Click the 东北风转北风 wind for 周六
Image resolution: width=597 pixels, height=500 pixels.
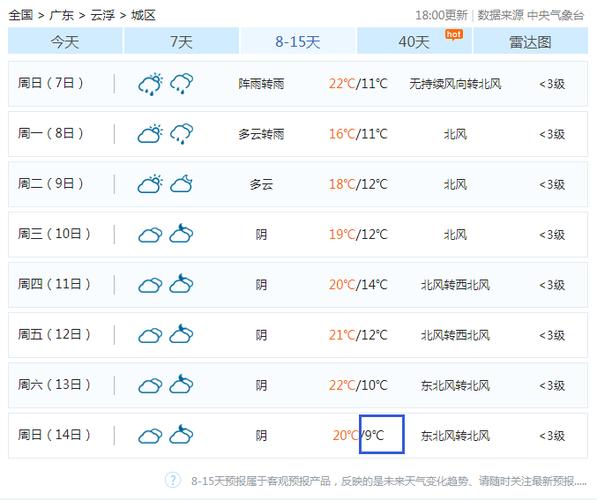pos(455,385)
